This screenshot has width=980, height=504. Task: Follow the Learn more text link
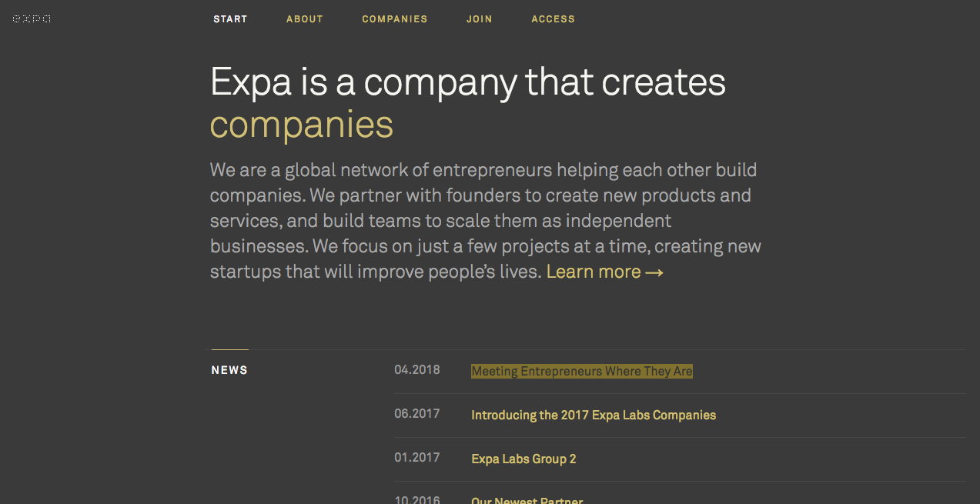(x=594, y=272)
